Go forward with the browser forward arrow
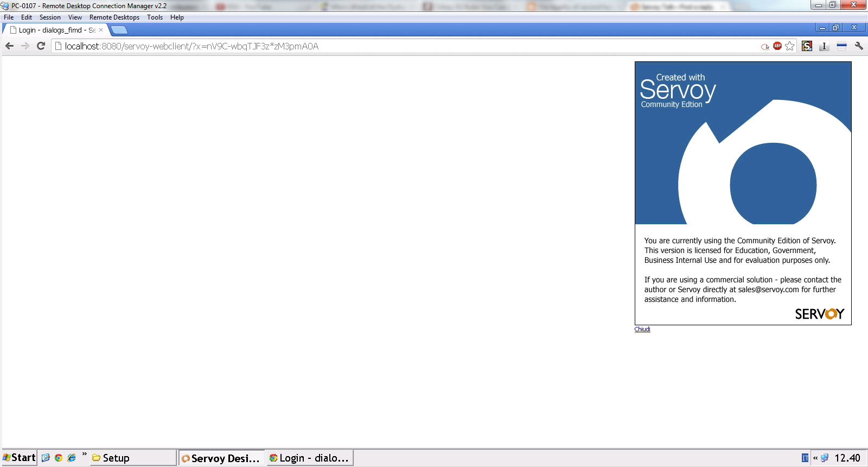Image resolution: width=868 pixels, height=467 pixels. pyautogui.click(x=25, y=46)
